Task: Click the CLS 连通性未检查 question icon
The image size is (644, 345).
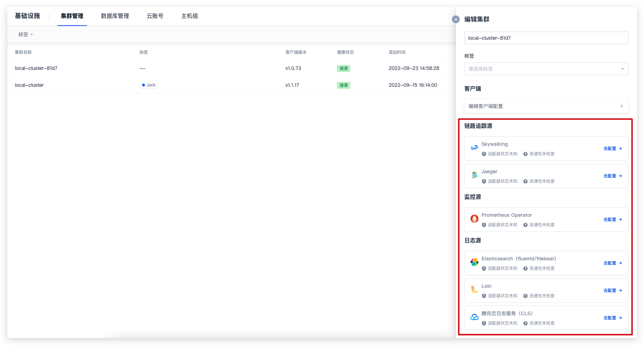Action: [x=525, y=323]
